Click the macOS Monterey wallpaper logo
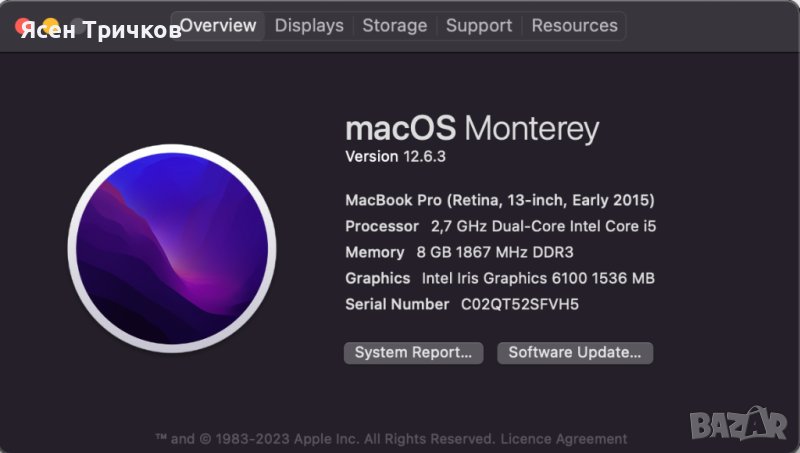The height and width of the screenshot is (453, 800). [172, 248]
